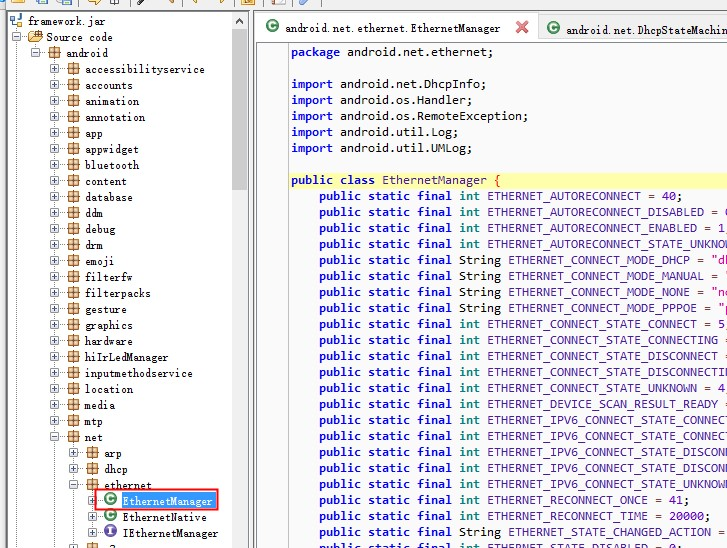727x548 pixels.
Task: Expand the media package
Action: 54,404
